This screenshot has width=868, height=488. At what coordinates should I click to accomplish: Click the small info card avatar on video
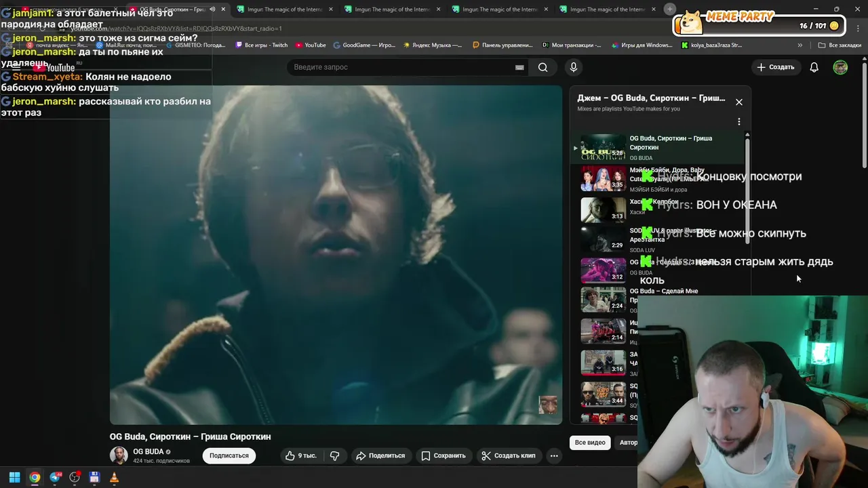pyautogui.click(x=548, y=405)
